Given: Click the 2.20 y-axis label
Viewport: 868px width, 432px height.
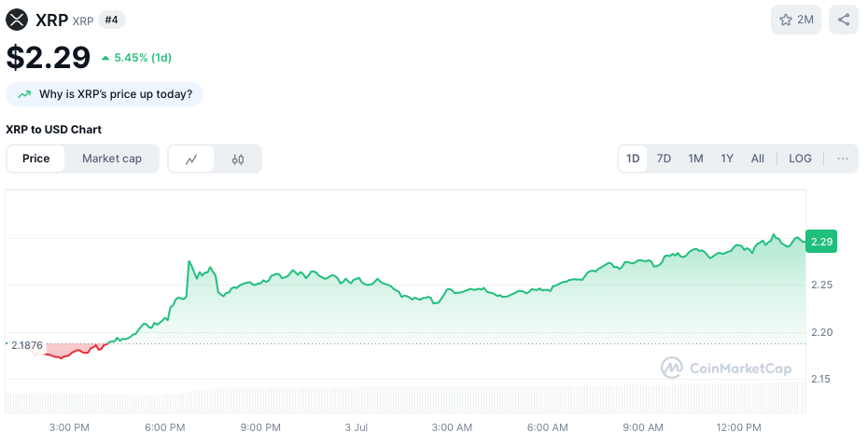Looking at the screenshot, I should (x=821, y=332).
